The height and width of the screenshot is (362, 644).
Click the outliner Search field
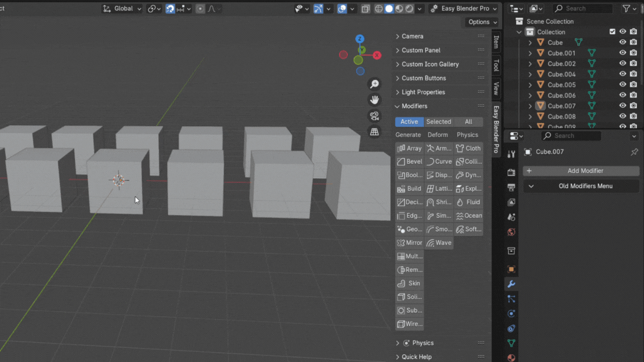click(x=583, y=8)
